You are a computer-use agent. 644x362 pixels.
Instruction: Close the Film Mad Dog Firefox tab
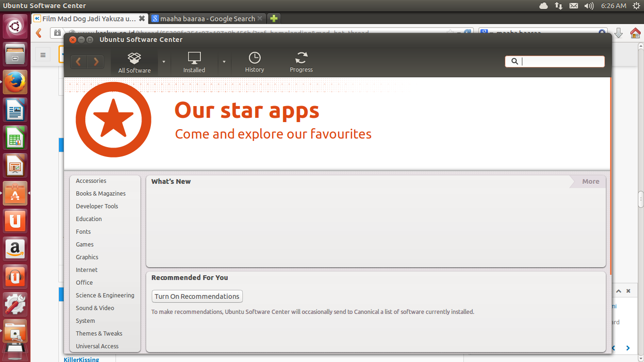coord(141,18)
